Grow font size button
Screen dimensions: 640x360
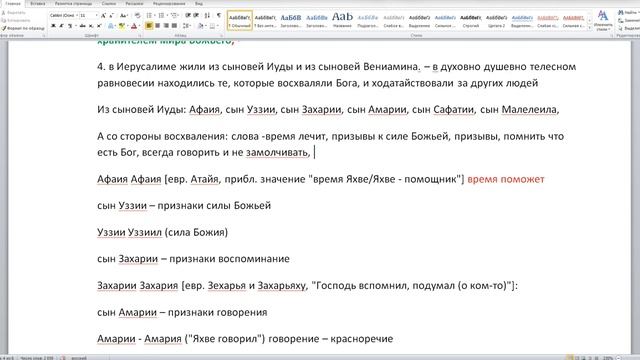tap(103, 16)
